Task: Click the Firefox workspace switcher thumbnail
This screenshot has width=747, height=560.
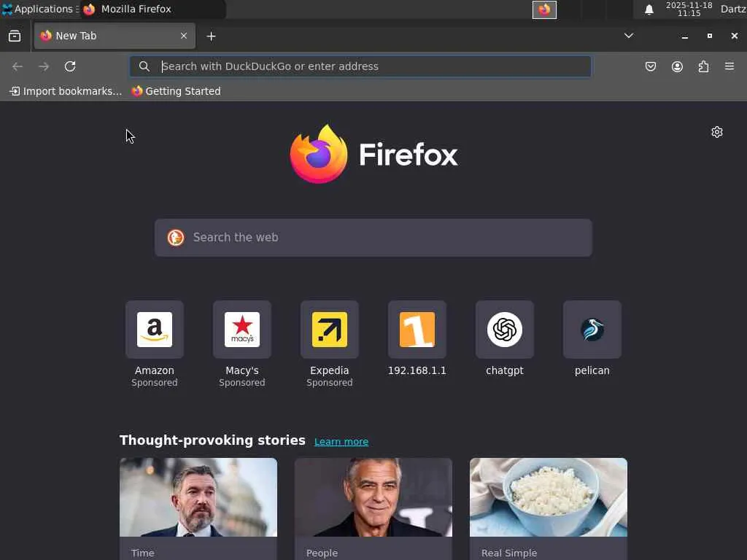Action: coord(544,9)
